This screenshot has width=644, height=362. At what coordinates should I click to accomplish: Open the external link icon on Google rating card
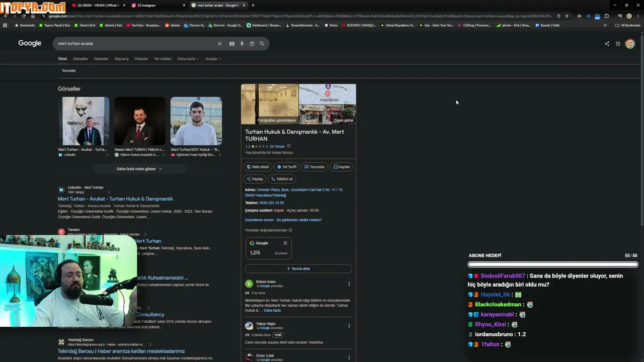click(285, 243)
